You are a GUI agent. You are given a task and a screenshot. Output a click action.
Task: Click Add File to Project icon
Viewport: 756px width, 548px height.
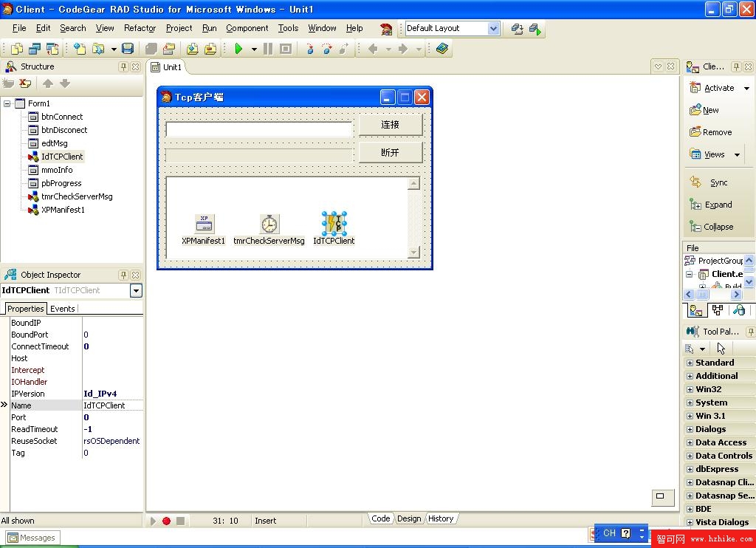click(x=193, y=49)
